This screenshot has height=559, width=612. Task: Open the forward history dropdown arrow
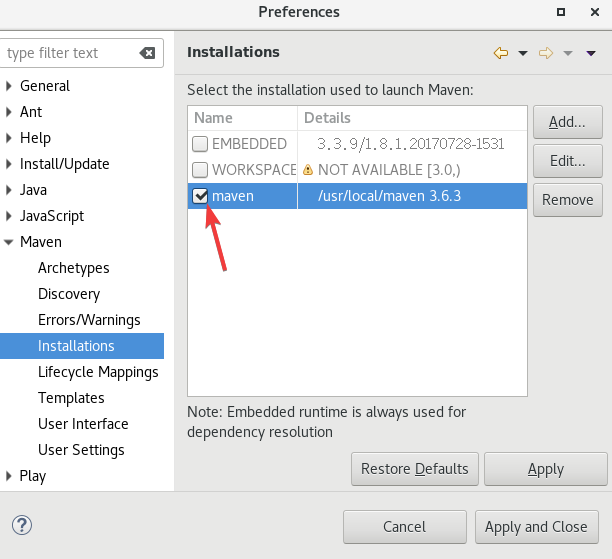click(568, 53)
